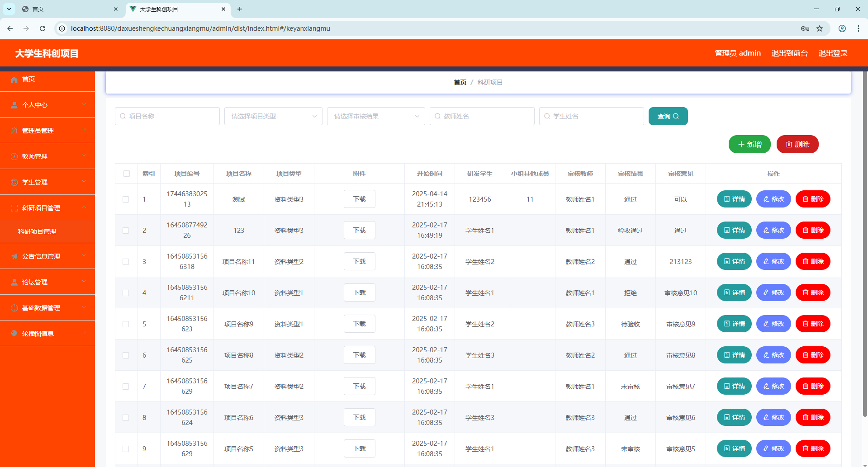Open the browser profile icon
Image resolution: width=868 pixels, height=467 pixels.
[x=842, y=28]
